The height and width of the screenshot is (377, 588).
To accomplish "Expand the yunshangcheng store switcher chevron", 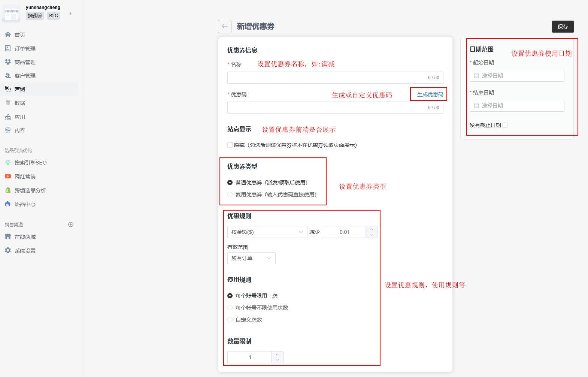I will pos(70,13).
